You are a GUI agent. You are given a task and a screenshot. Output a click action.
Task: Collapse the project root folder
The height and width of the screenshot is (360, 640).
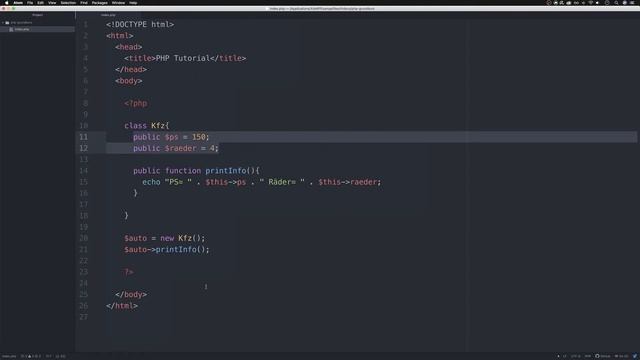coord(3,23)
